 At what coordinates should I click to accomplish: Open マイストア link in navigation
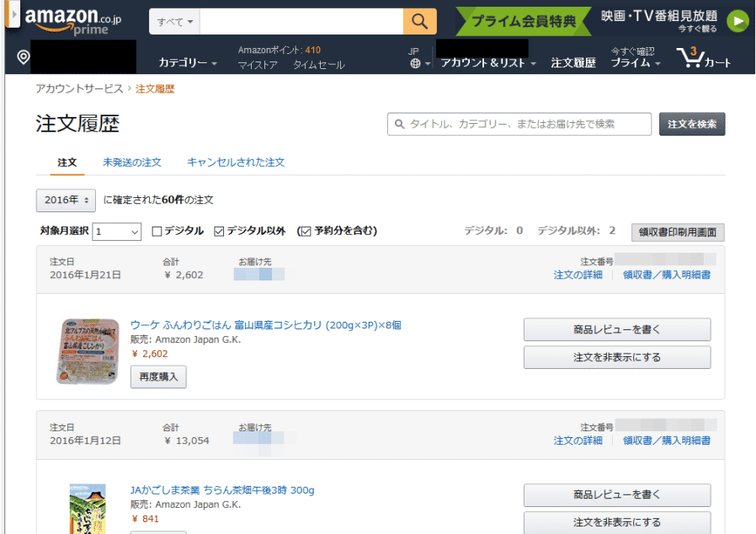(x=258, y=65)
